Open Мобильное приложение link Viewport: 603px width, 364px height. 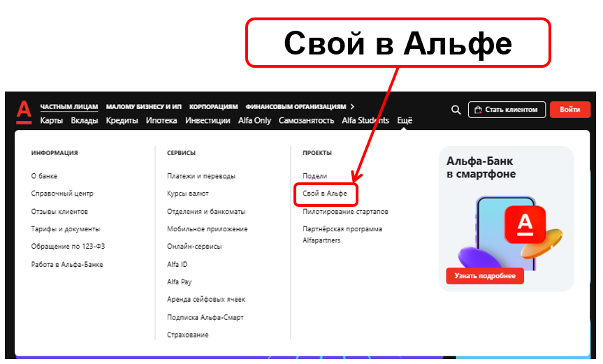pos(208,229)
